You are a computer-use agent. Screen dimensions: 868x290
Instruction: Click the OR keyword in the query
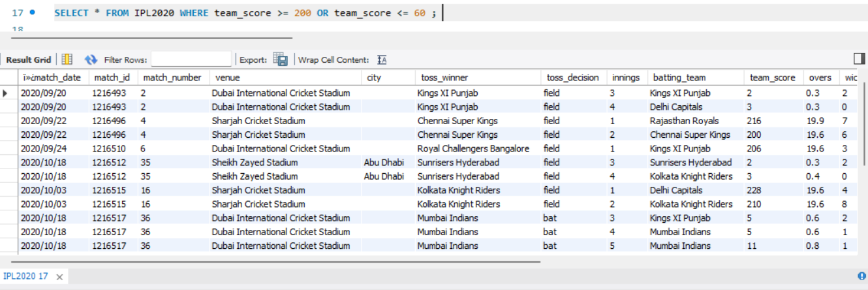pyautogui.click(x=322, y=13)
